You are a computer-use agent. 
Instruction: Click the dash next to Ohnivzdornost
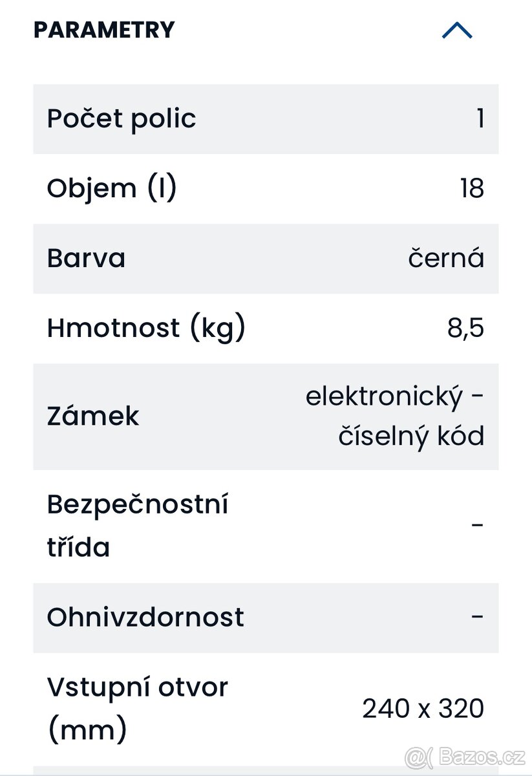click(x=478, y=618)
